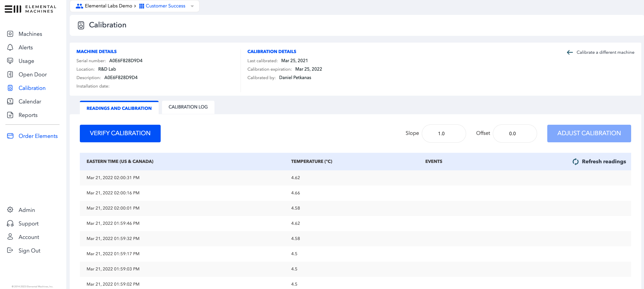Click the Alerts bell icon
The height and width of the screenshot is (289, 644).
10,47
